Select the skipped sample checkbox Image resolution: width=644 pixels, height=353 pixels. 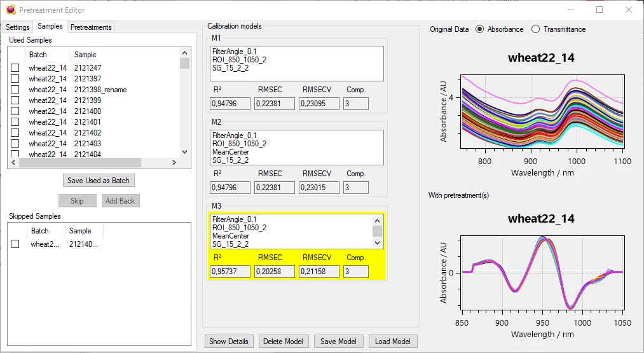15,244
